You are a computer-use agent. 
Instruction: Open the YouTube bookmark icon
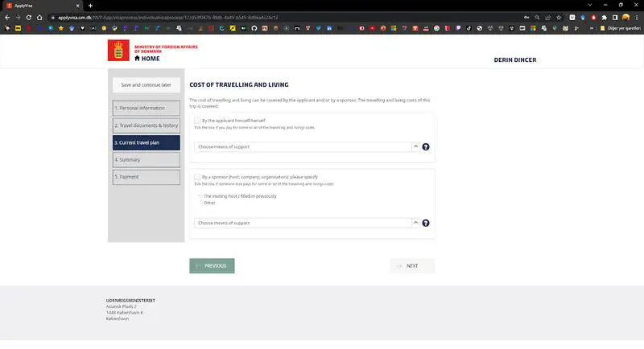(372, 28)
